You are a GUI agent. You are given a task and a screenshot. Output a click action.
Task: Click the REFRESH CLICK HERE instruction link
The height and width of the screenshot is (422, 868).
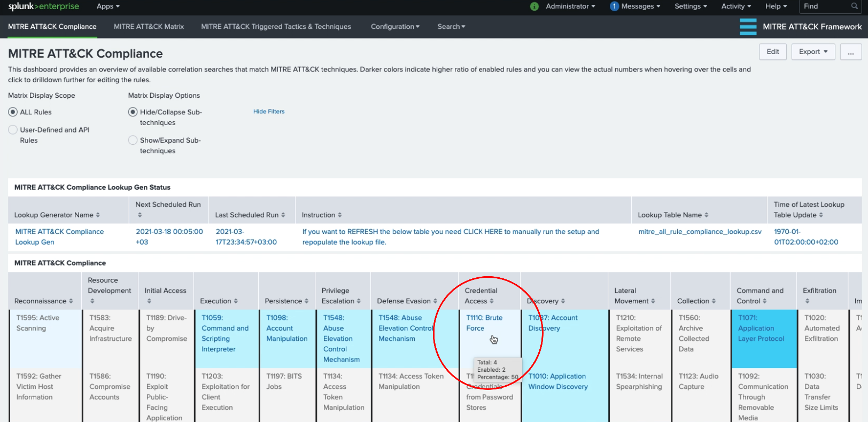pyautogui.click(x=451, y=237)
